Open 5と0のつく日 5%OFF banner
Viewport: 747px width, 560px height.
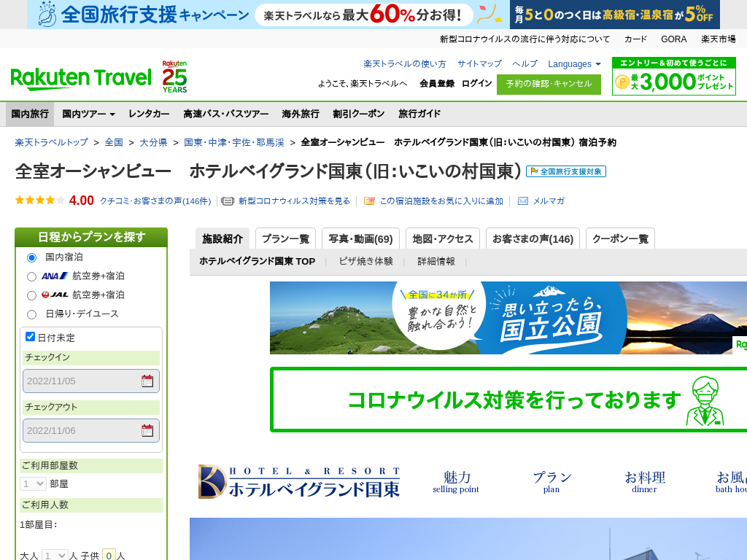tap(614, 15)
